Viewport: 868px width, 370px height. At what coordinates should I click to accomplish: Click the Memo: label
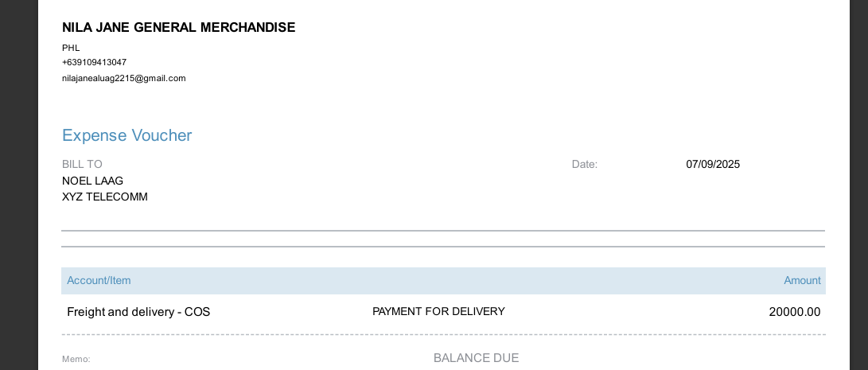click(x=76, y=359)
